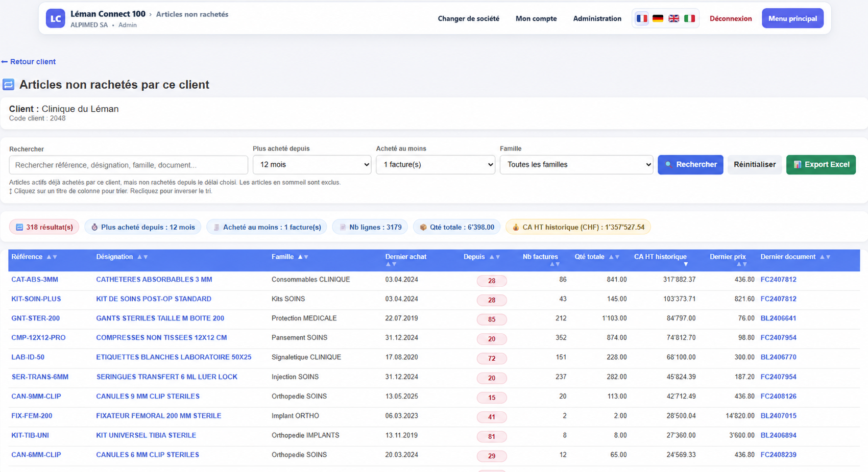The height and width of the screenshot is (472, 868).
Task: Open designation ETIQUETTES BLANCHES LABORATOIRE 50X25
Action: (x=174, y=357)
